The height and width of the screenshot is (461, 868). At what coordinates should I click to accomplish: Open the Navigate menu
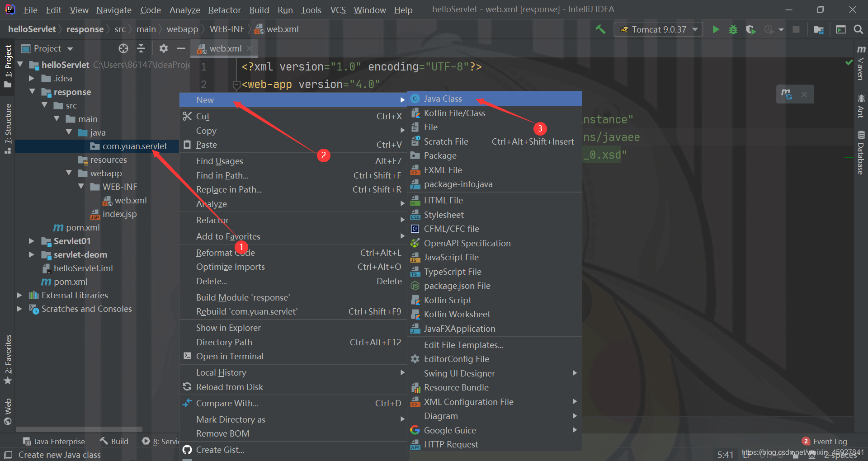(114, 9)
